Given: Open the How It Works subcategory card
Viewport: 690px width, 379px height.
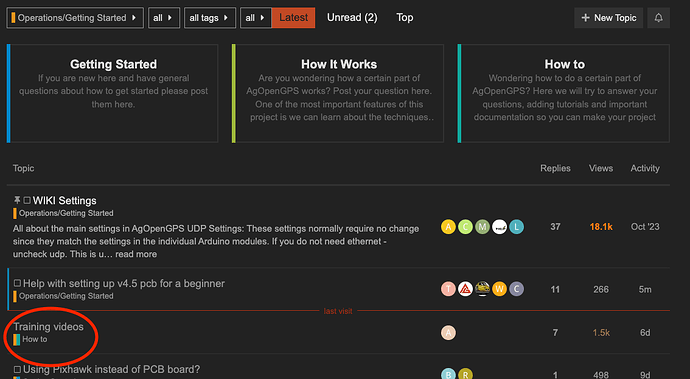Looking at the screenshot, I should tap(338, 93).
